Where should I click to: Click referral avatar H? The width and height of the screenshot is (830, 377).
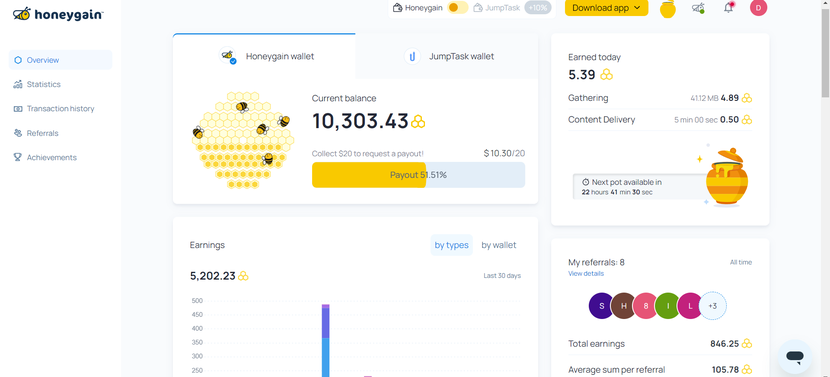(x=624, y=306)
